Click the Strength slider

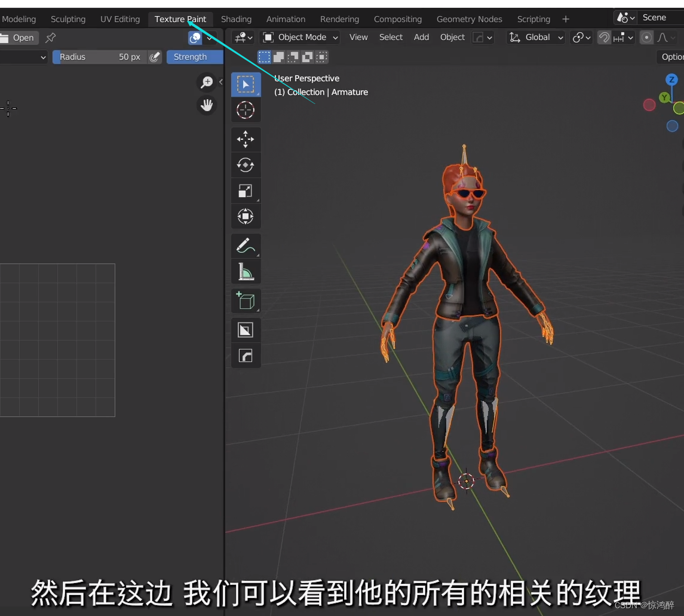195,57
